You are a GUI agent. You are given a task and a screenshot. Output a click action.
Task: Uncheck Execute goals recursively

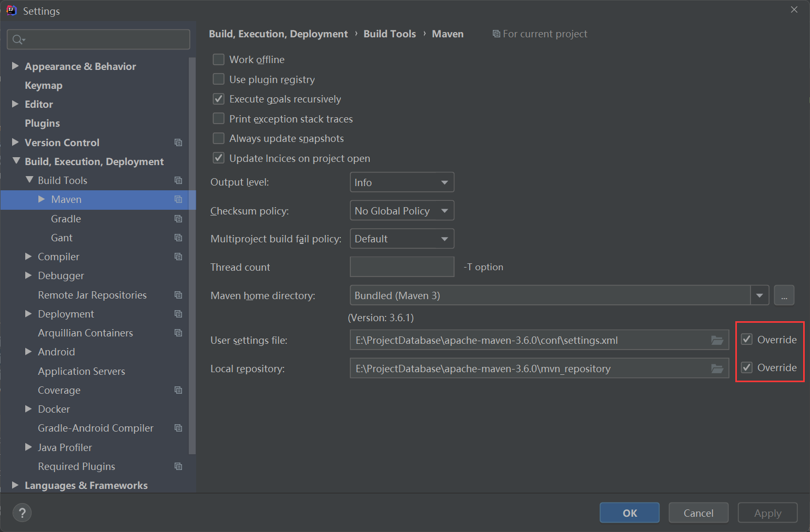point(218,99)
